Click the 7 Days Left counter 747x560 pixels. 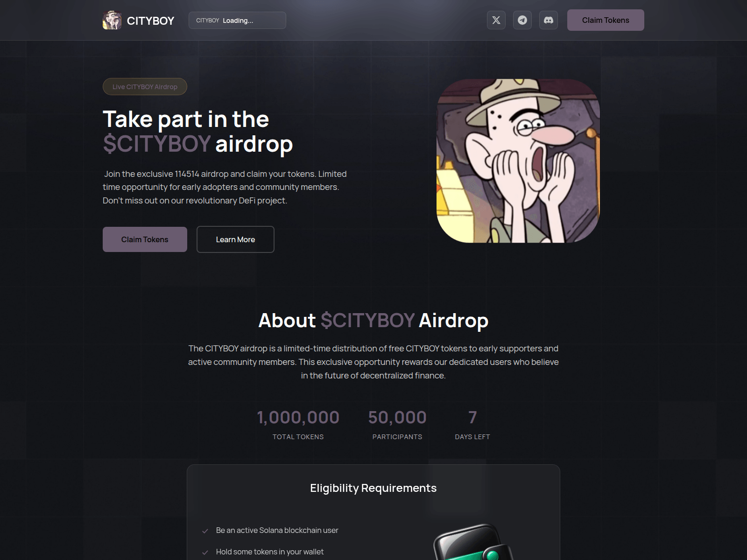(472, 424)
